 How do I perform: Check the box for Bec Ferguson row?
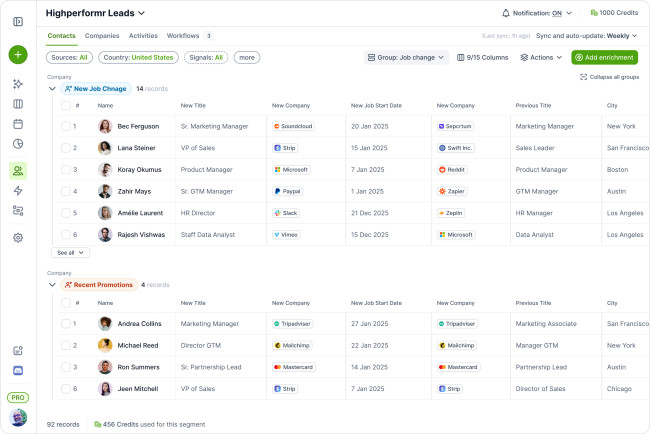click(x=64, y=127)
